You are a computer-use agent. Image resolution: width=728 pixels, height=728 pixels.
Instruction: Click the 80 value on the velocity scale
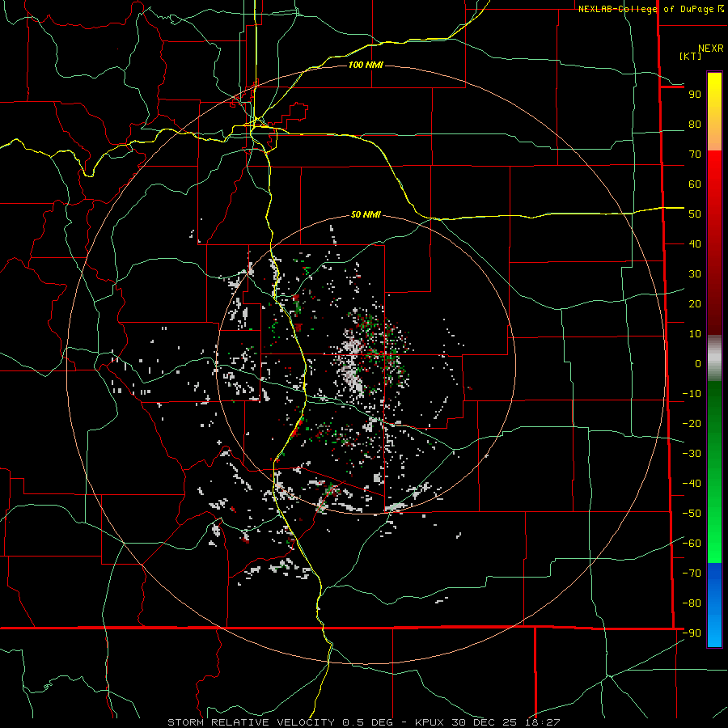click(x=695, y=125)
